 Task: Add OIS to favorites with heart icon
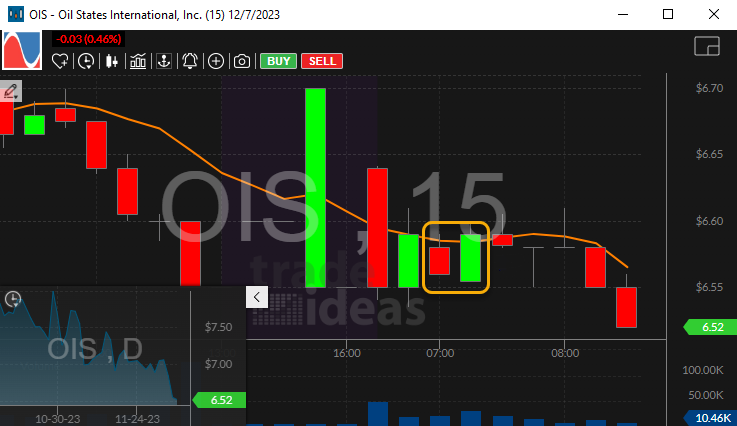60,61
